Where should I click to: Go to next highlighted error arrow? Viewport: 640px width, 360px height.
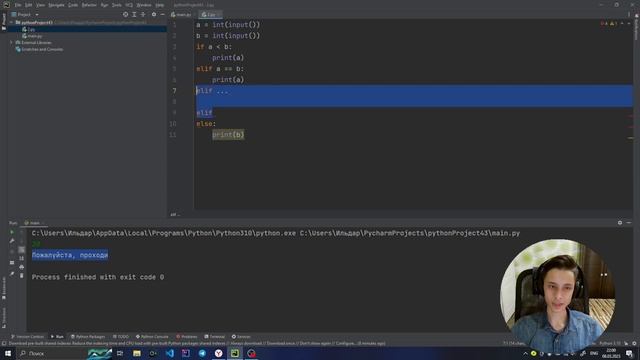[x=629, y=24]
